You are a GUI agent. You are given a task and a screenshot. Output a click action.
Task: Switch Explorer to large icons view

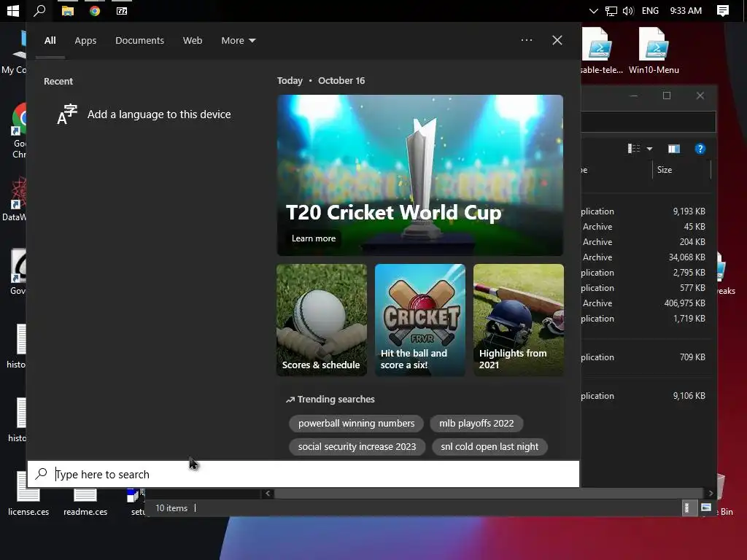coord(706,507)
